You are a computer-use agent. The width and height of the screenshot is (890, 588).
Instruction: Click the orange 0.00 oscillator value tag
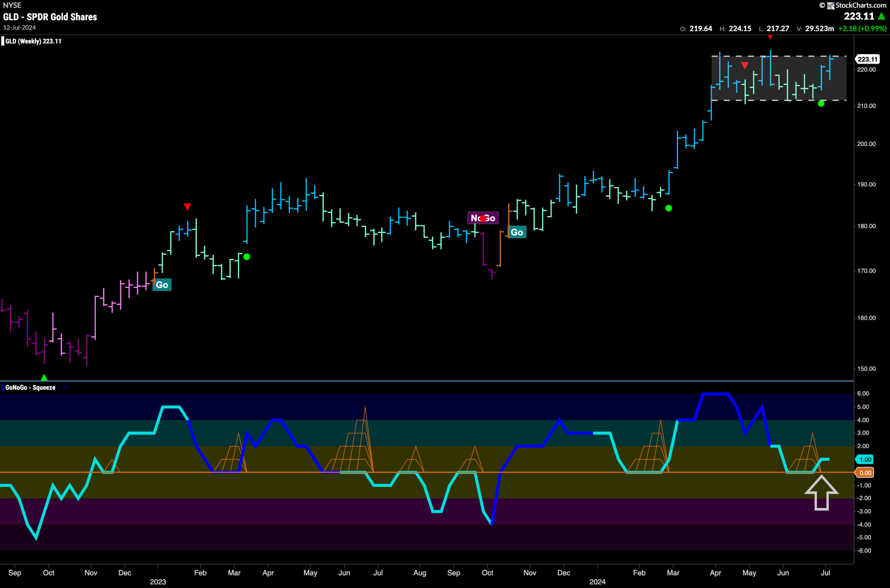[865, 473]
